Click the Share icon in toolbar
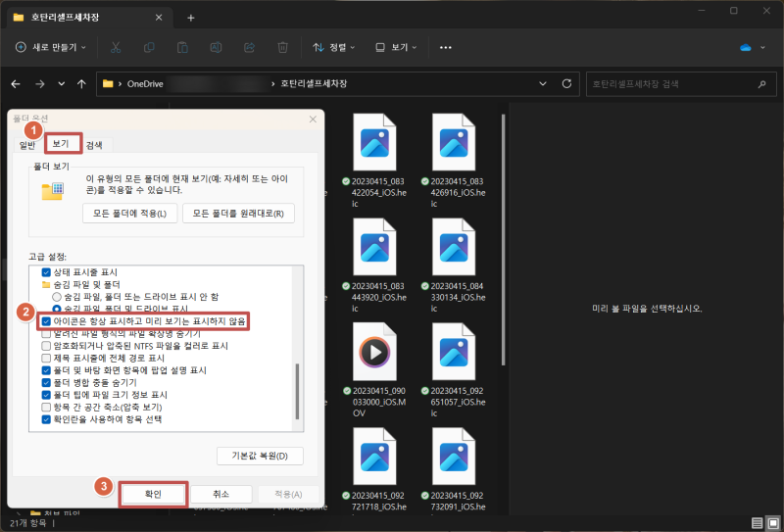784x532 pixels. click(x=249, y=47)
